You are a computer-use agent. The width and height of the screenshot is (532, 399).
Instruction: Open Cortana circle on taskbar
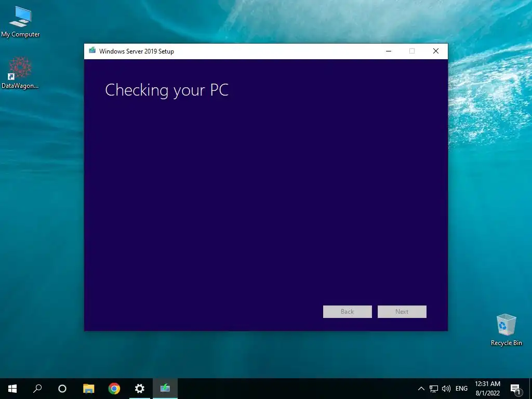[x=62, y=389]
